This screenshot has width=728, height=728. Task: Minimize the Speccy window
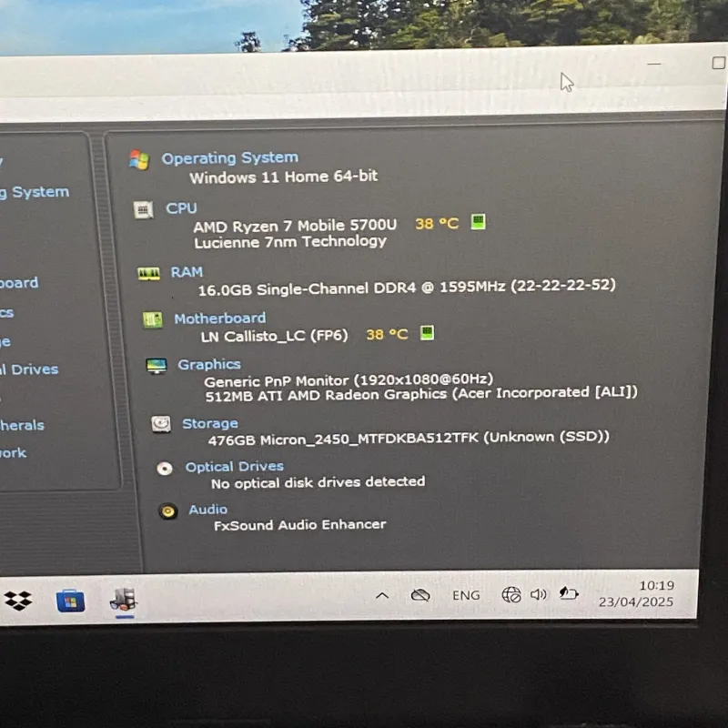(x=653, y=64)
